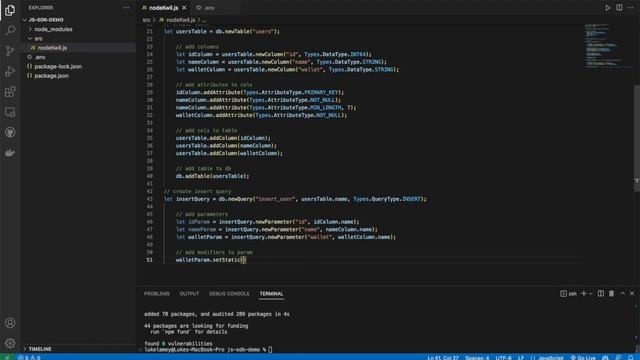The height and width of the screenshot is (360, 640).
Task: Click the editor vertical scrollbar
Action: pos(636,139)
